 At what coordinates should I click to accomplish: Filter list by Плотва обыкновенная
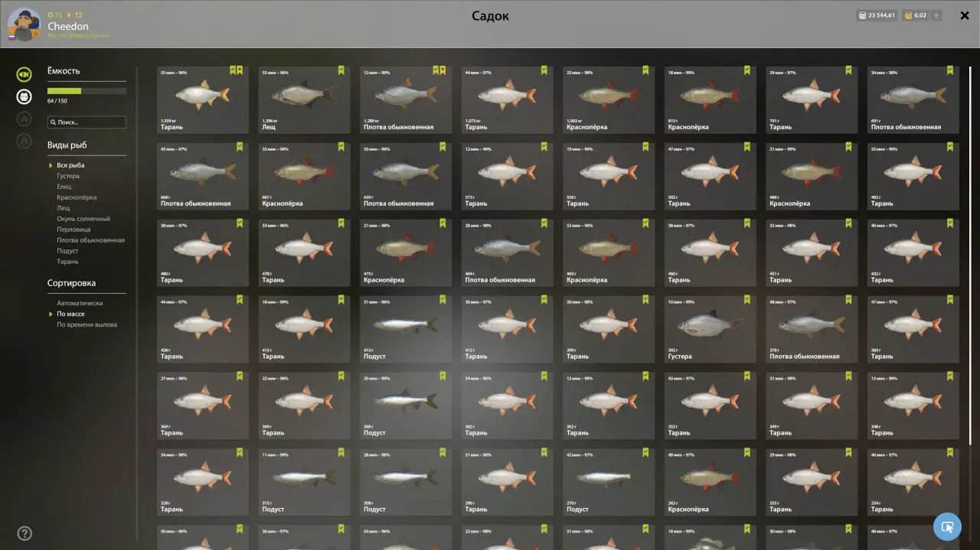pos(90,240)
